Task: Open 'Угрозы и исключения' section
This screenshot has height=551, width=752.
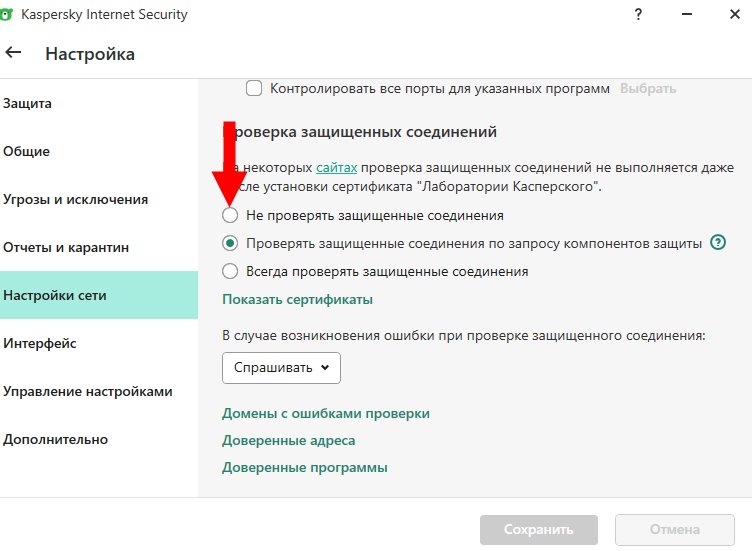Action: (76, 199)
